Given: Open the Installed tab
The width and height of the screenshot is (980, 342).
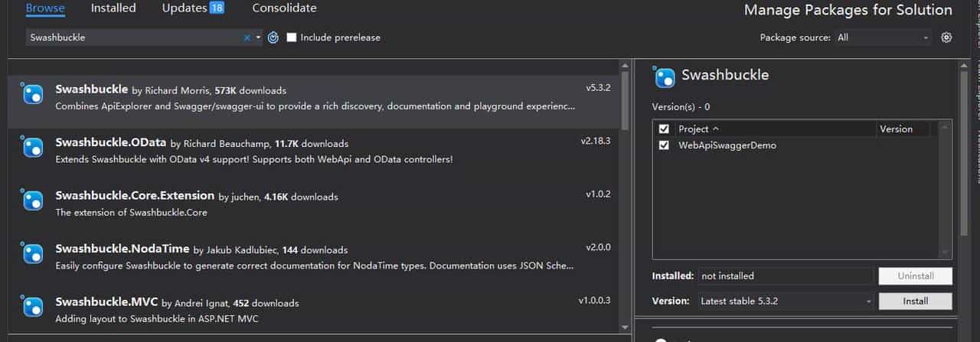Looking at the screenshot, I should click(x=113, y=8).
